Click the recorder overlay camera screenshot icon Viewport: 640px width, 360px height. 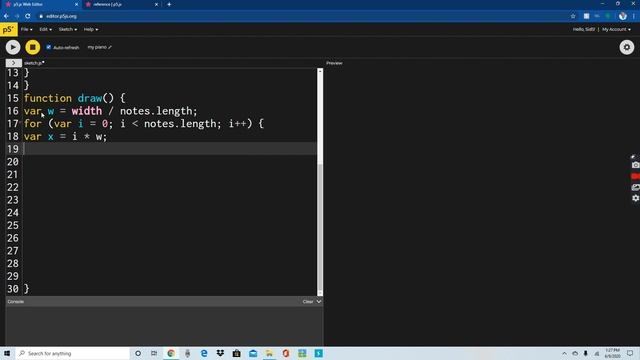(635, 165)
